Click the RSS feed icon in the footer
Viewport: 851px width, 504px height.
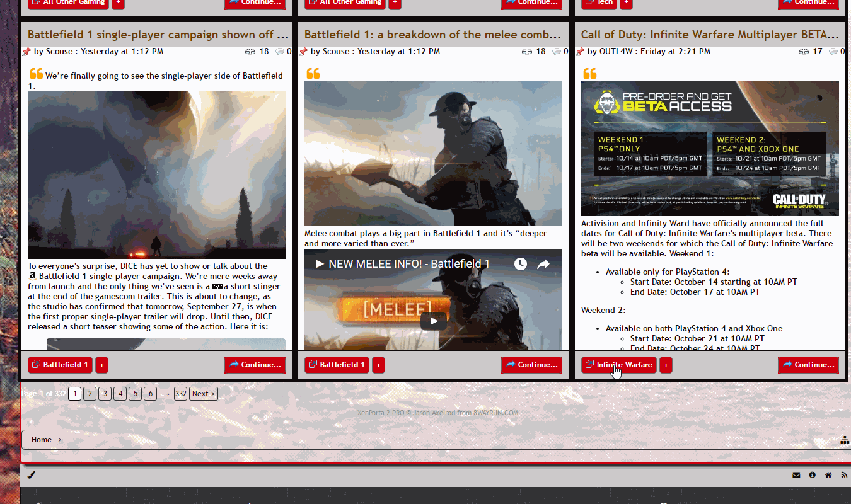click(x=844, y=475)
